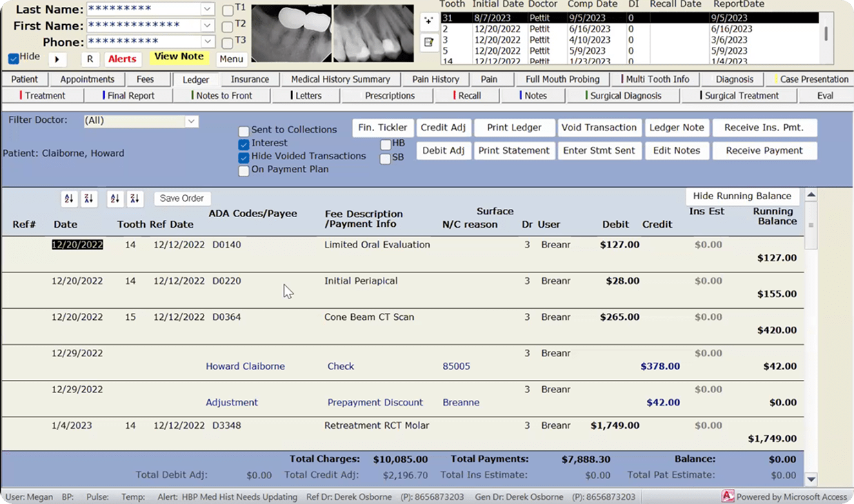Click the ledger vertical scrollbar down arrow

811,479
